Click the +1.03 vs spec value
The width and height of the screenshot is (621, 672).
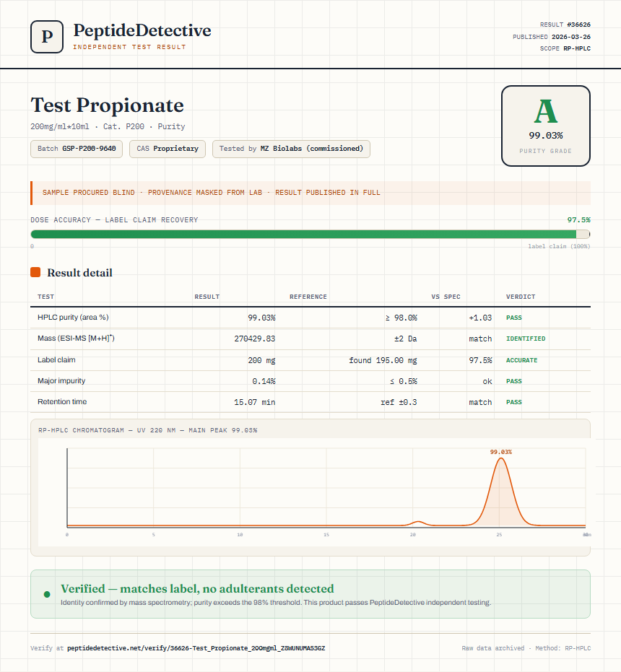click(x=480, y=318)
